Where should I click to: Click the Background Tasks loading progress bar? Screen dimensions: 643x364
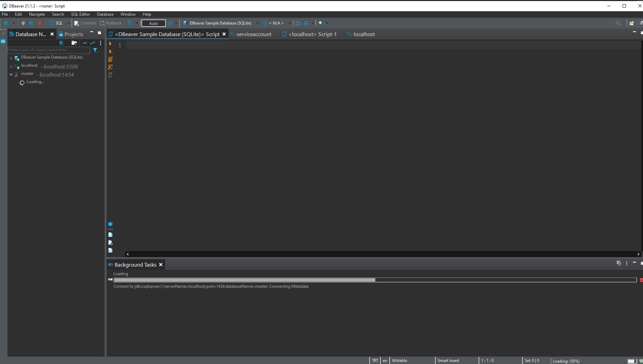(x=375, y=280)
